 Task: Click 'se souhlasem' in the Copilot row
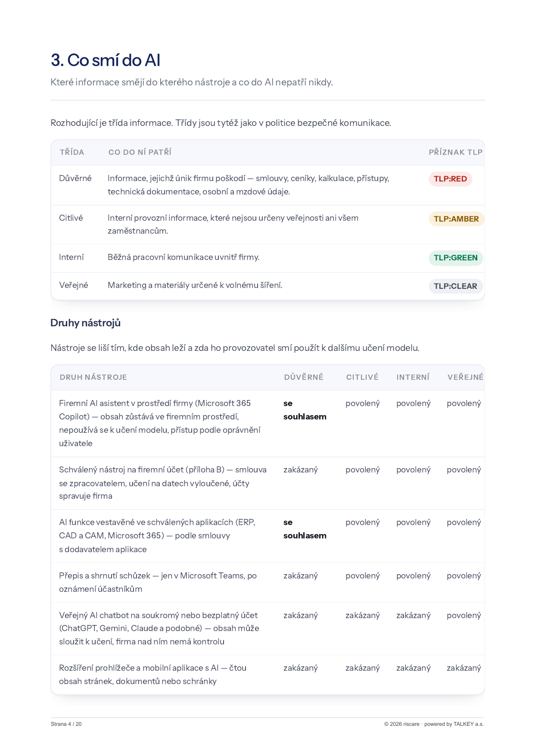coord(305,410)
